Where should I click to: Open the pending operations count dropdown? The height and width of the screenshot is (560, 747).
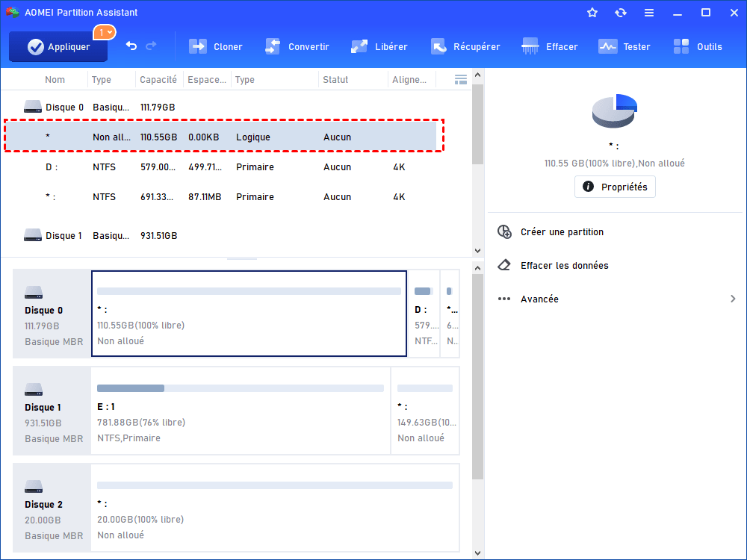tap(105, 32)
